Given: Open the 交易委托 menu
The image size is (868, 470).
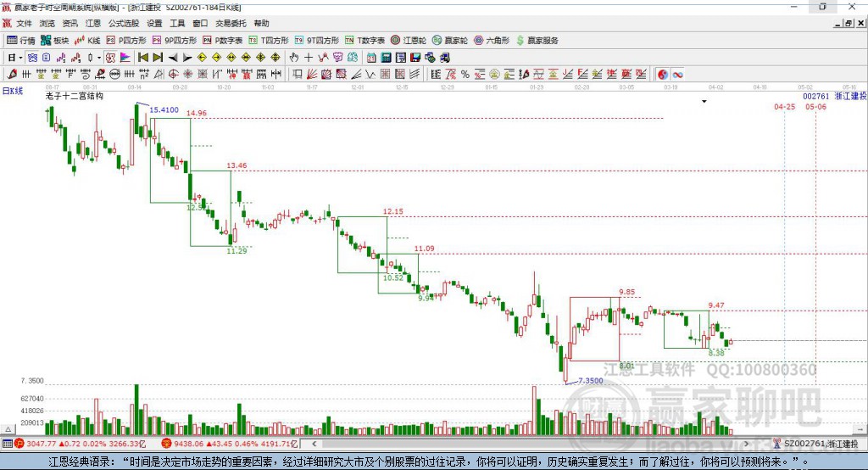Looking at the screenshot, I should [231, 23].
